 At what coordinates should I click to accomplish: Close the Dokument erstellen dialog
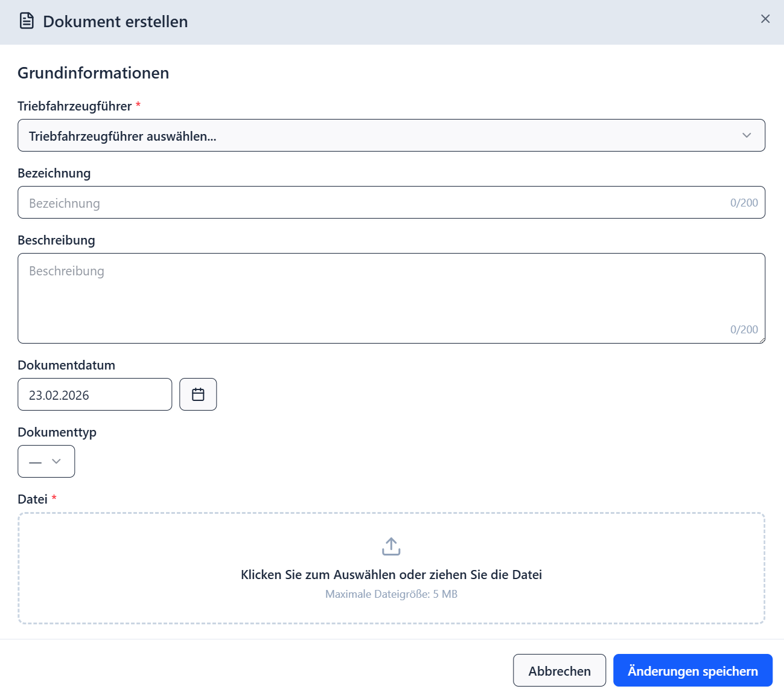point(765,19)
